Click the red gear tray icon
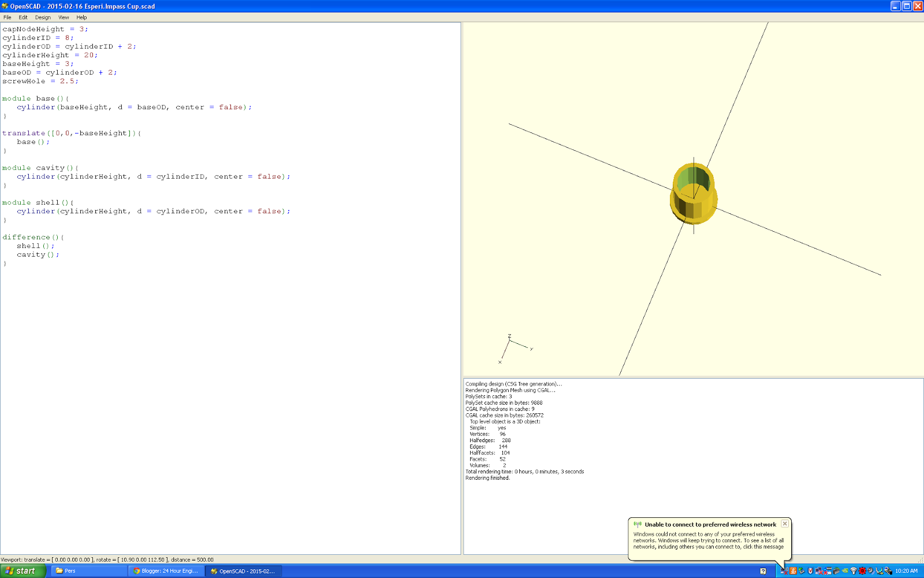Viewport: 924px width, 578px height. (862, 571)
